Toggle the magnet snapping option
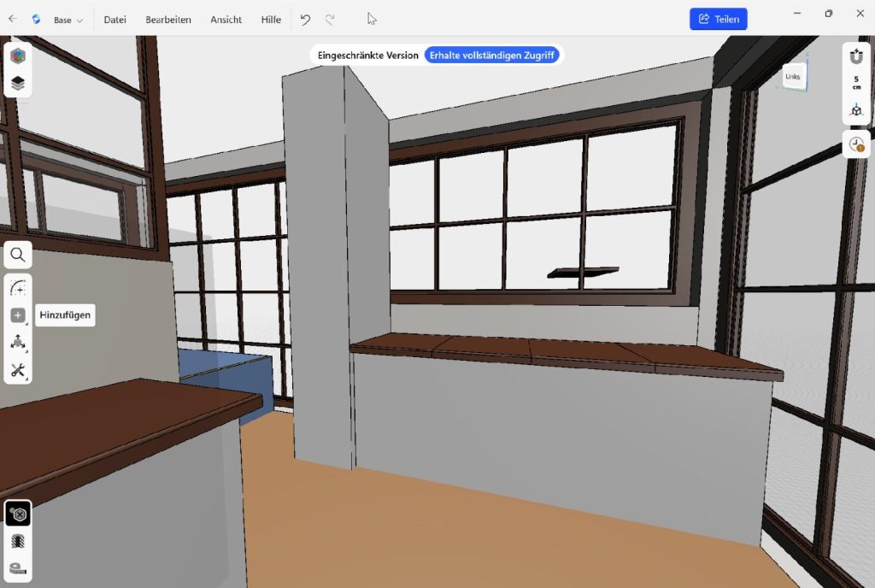This screenshot has height=588, width=875. pyautogui.click(x=856, y=56)
